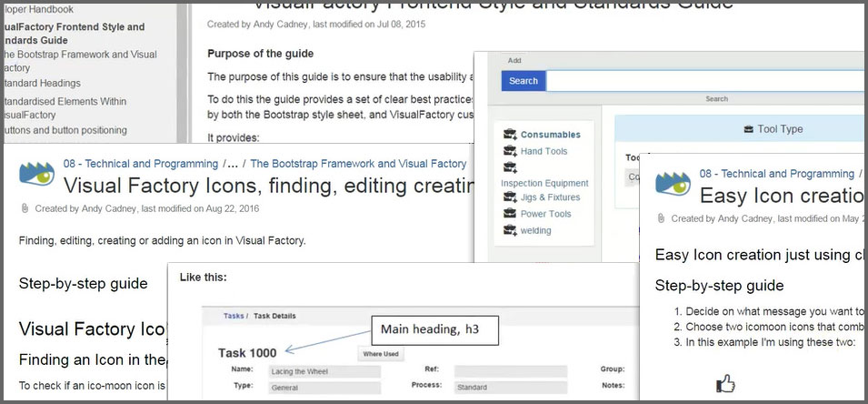
Task: Select the welding category
Action: 535,230
